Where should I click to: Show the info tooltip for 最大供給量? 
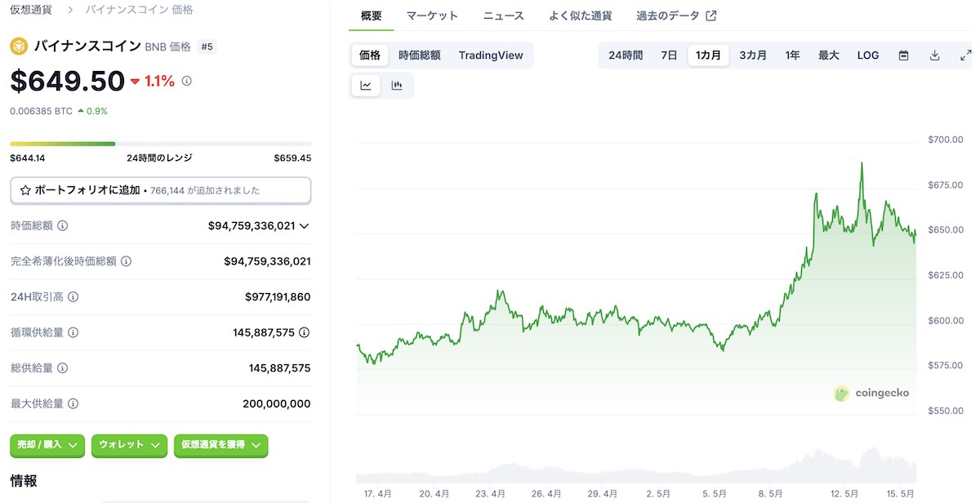pos(73,403)
